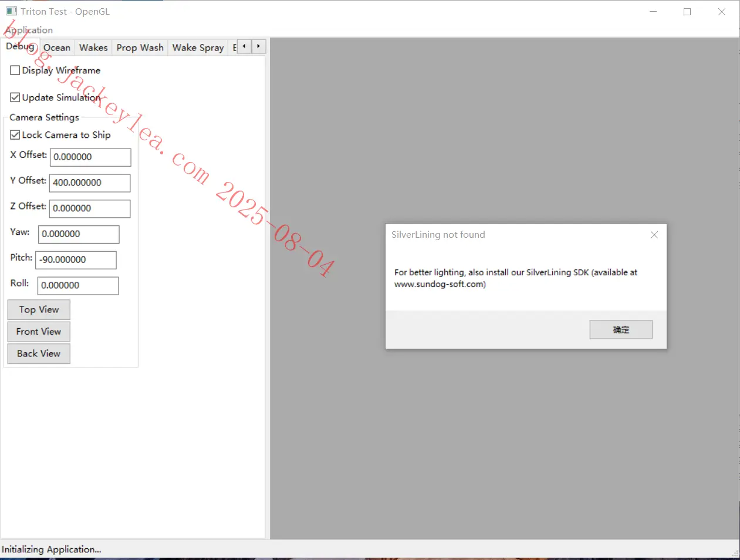Click the Triton Test app icon in title bar
This screenshot has height=560, width=740.
point(11,11)
